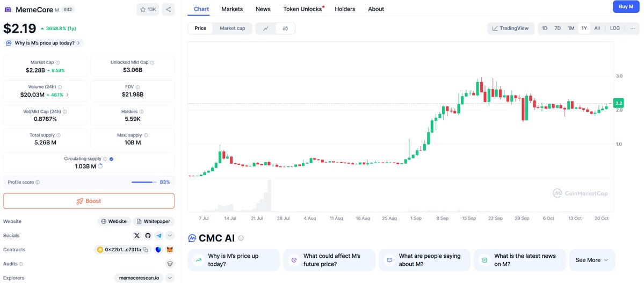Click the Boost button
The image size is (644, 283).
89,201
